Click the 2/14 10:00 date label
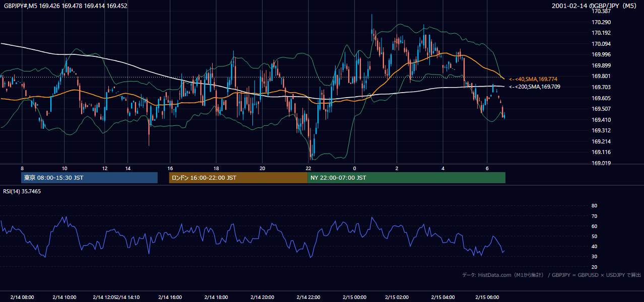Image resolution: width=644 pixels, height=302 pixels. 64,297
